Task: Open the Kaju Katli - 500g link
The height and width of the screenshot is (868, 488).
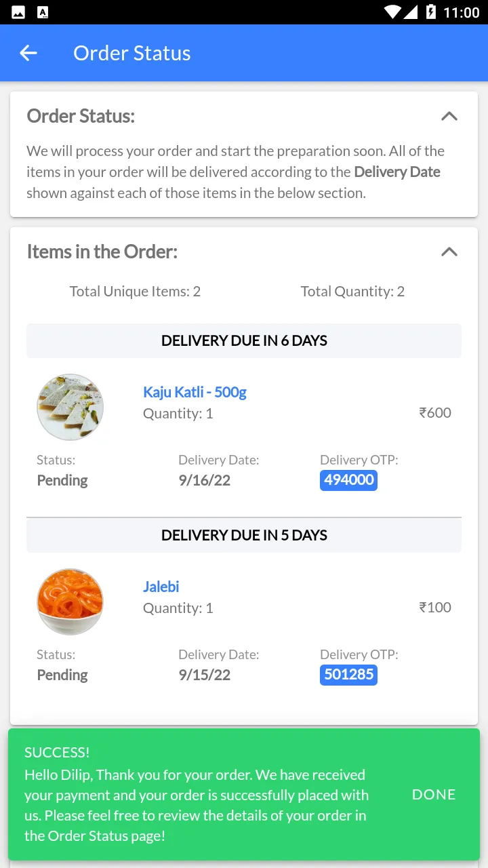Action: (x=195, y=392)
